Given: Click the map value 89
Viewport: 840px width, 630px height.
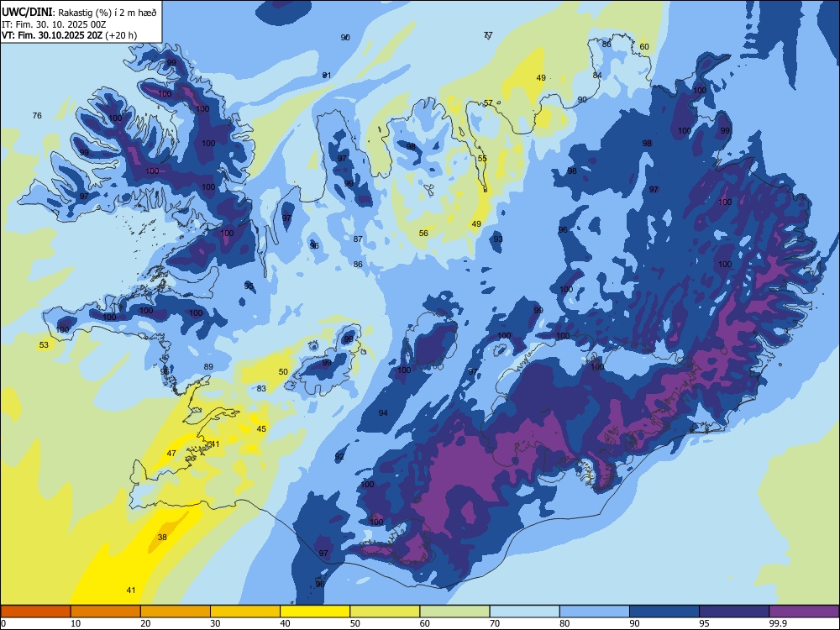Looking at the screenshot, I should [208, 367].
